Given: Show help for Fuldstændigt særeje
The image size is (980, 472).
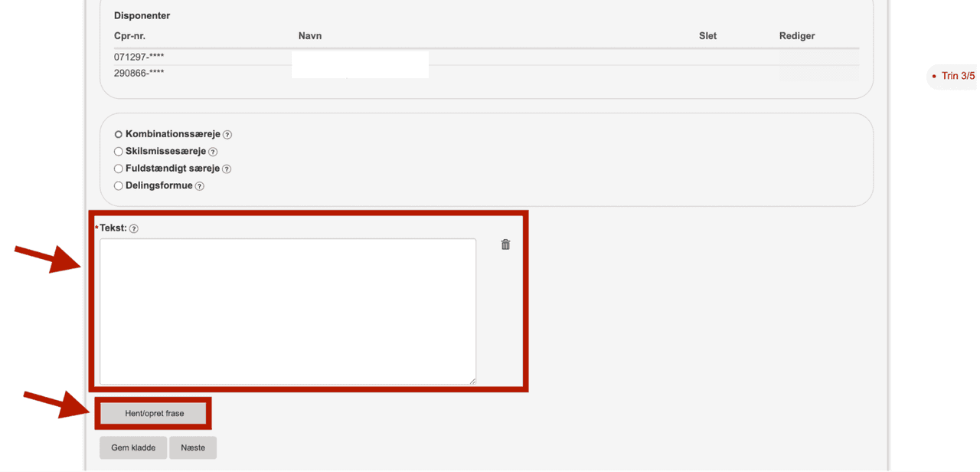Looking at the screenshot, I should (x=227, y=169).
